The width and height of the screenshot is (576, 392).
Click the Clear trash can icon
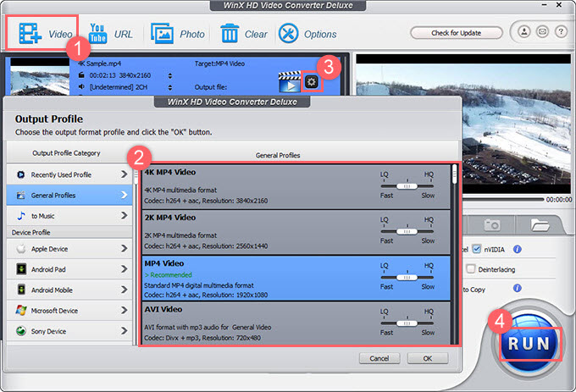(x=230, y=33)
